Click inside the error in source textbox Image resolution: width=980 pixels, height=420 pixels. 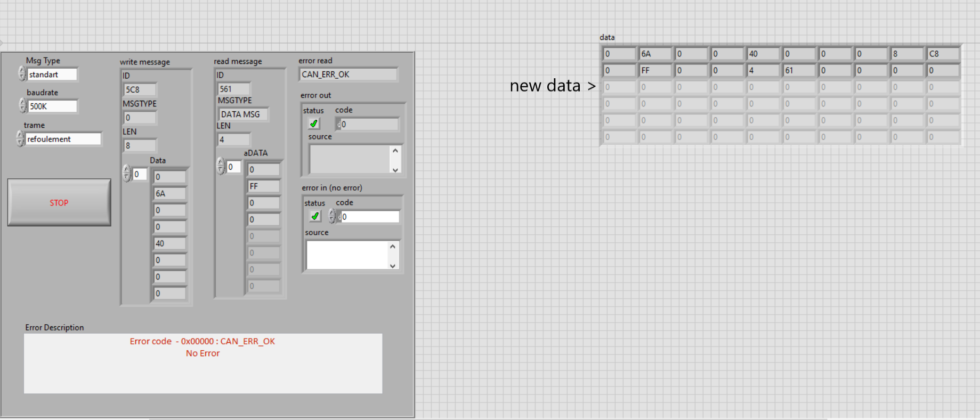(346, 255)
